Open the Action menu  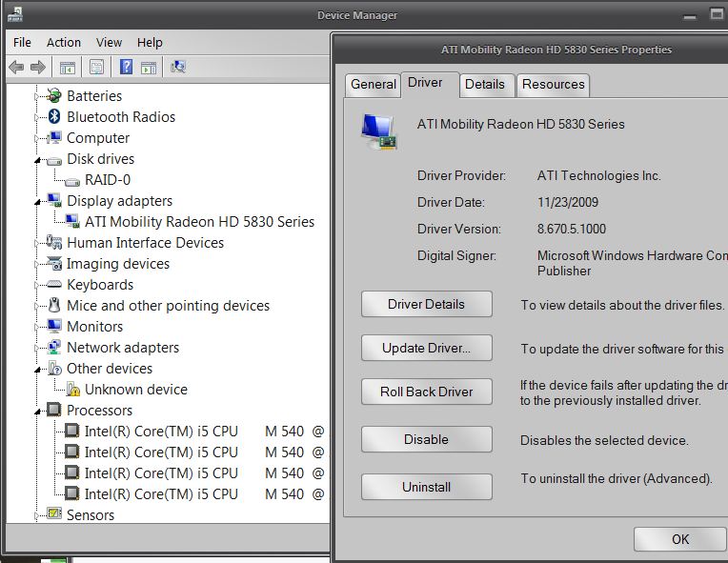(64, 42)
